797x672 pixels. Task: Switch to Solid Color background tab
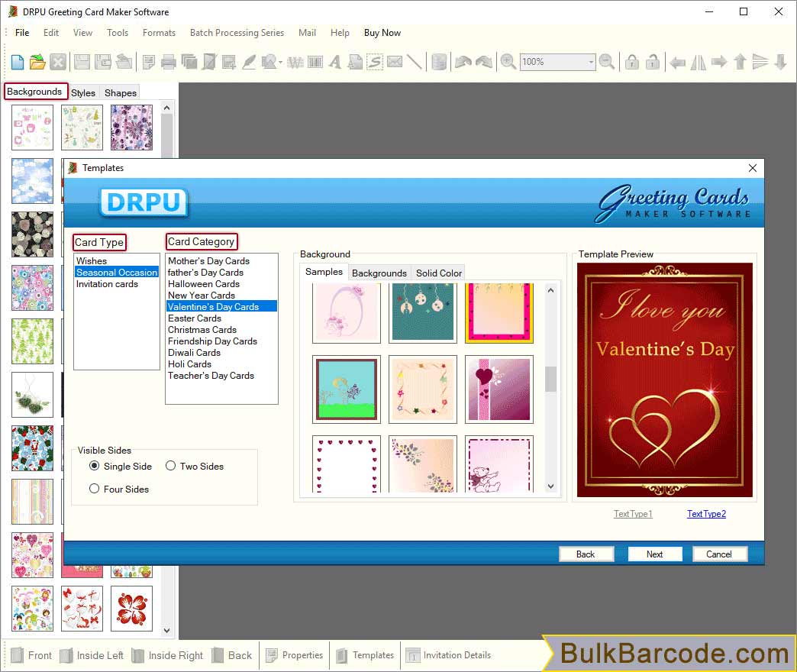point(439,273)
